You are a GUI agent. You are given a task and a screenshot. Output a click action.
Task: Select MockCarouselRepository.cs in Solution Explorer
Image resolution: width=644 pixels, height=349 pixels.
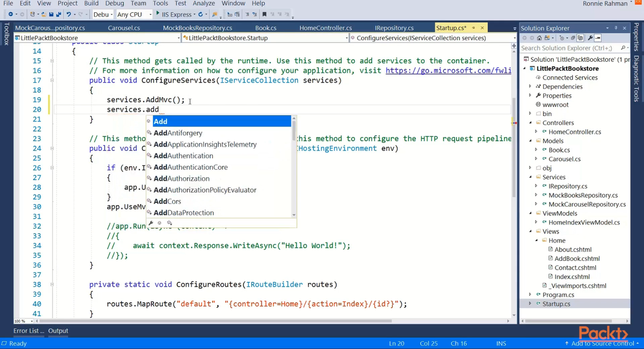587,205
